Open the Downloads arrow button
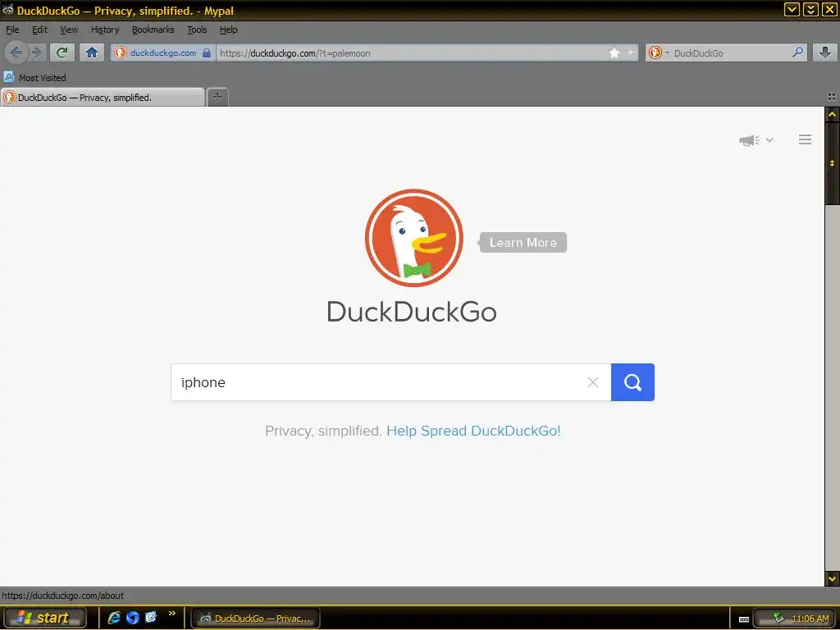 (x=825, y=52)
